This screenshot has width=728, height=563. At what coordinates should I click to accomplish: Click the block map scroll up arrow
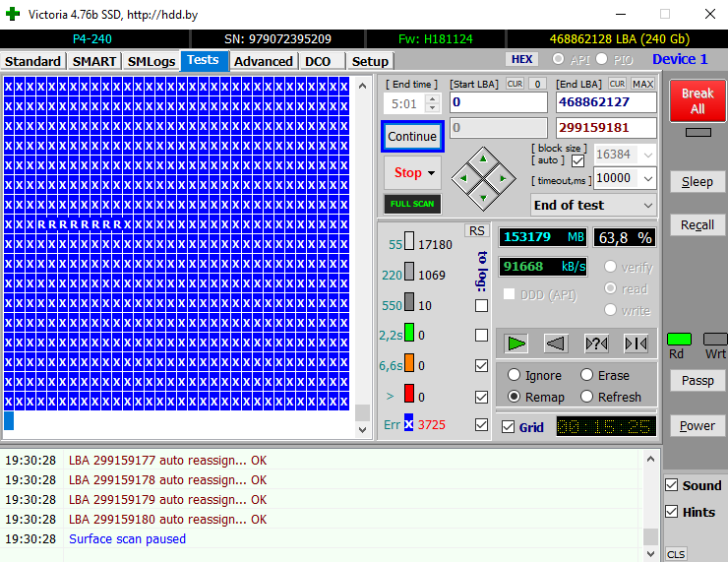[363, 86]
